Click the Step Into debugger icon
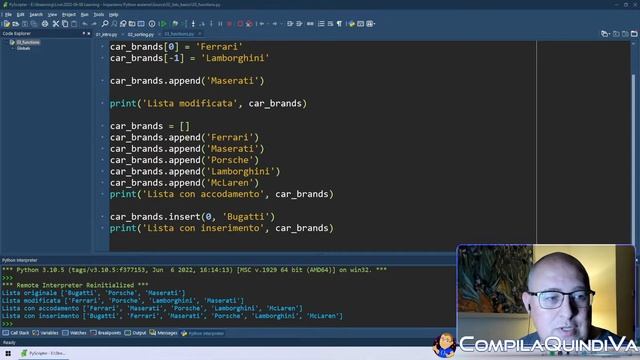 coord(193,24)
